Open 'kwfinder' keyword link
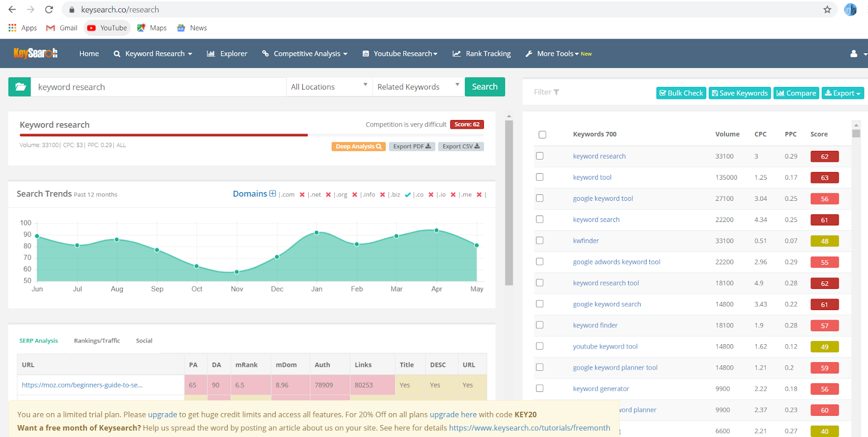Screen dimensions: 868x437 (586, 241)
